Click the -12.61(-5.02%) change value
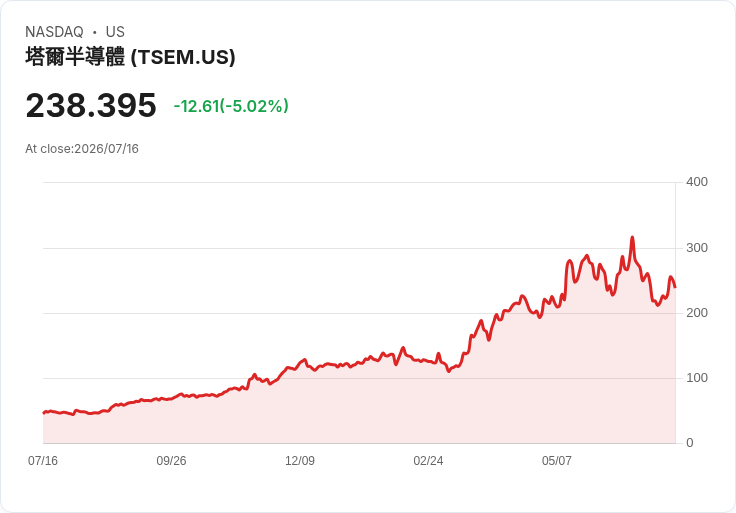736x513 pixels. 231,106
